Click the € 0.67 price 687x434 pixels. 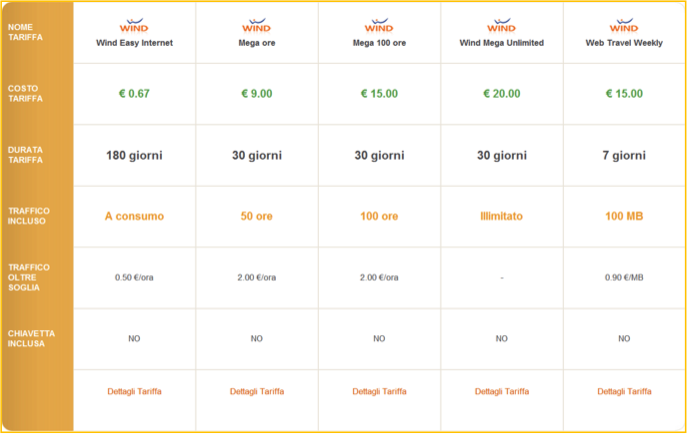134,94
